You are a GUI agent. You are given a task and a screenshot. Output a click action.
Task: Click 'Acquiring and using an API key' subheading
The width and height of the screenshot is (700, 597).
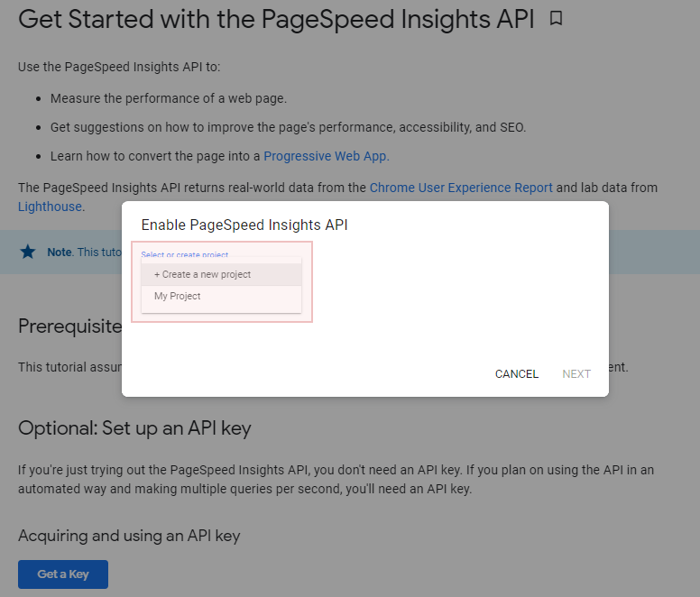tap(129, 536)
